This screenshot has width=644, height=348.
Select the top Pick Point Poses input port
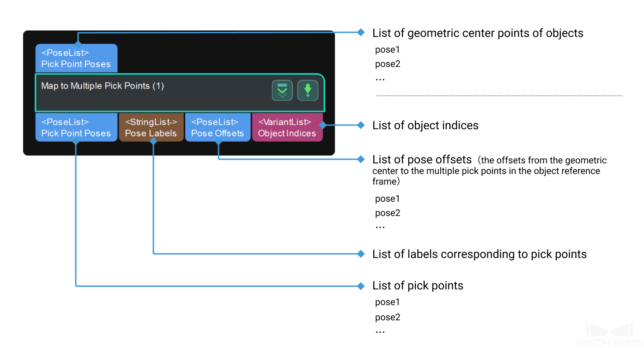click(76, 59)
